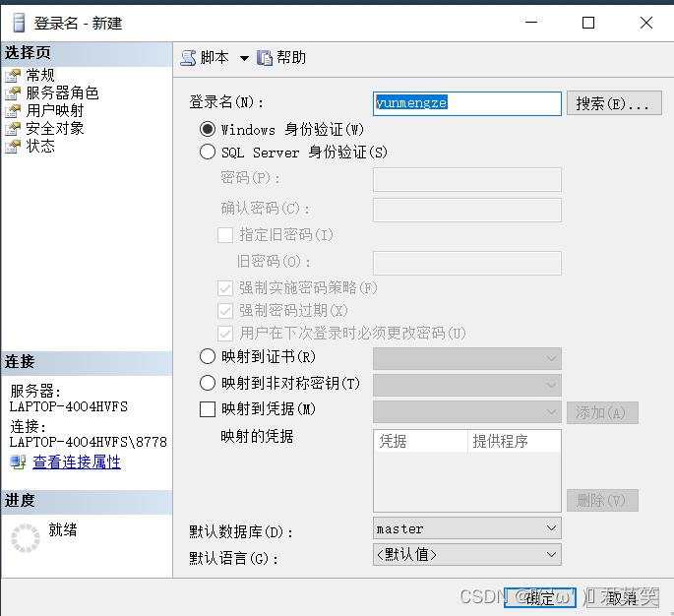This screenshot has height=616, width=674.
Task: Select SQL Server 身份验证 radio button
Action: pos(208,152)
